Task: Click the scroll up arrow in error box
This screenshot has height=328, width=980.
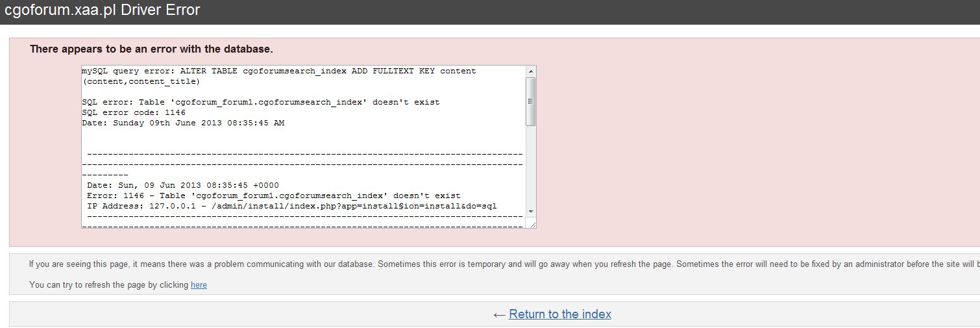Action: tap(530, 71)
